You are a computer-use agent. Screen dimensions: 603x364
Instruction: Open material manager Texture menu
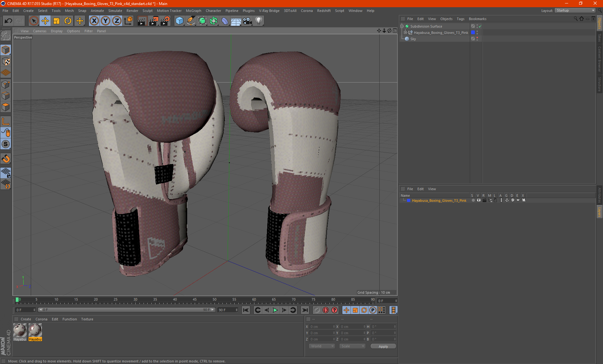[x=87, y=319]
